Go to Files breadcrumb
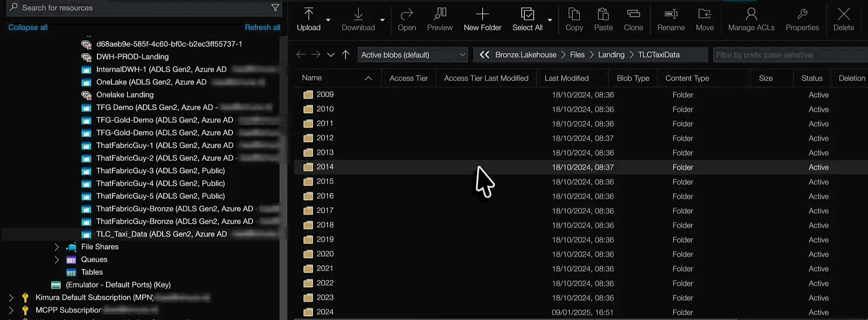Screen dimensions: 868x320 click(577, 54)
